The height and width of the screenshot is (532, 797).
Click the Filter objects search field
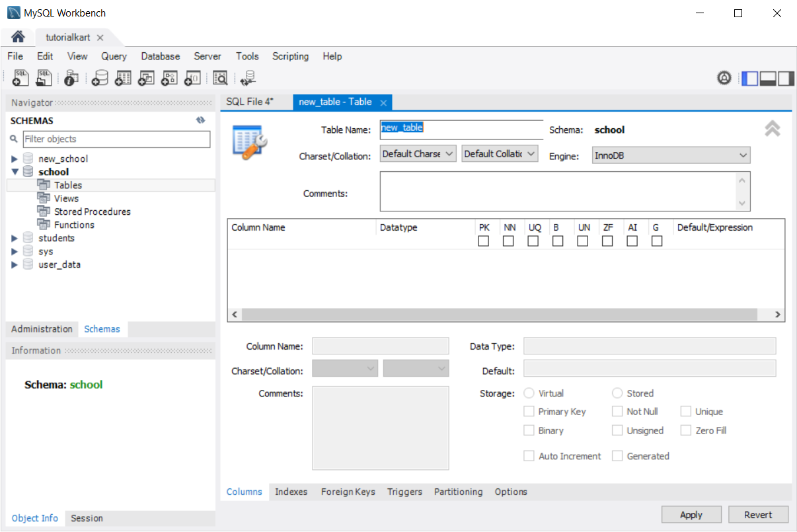[117, 139]
